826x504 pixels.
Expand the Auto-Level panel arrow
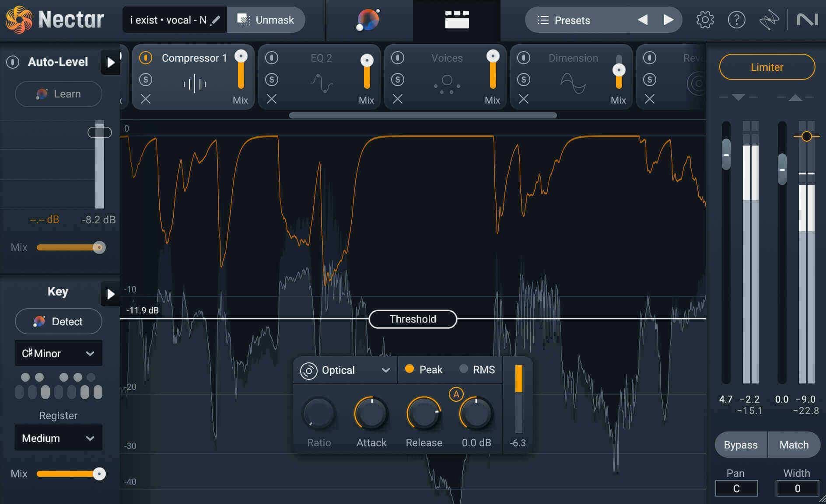click(x=110, y=63)
